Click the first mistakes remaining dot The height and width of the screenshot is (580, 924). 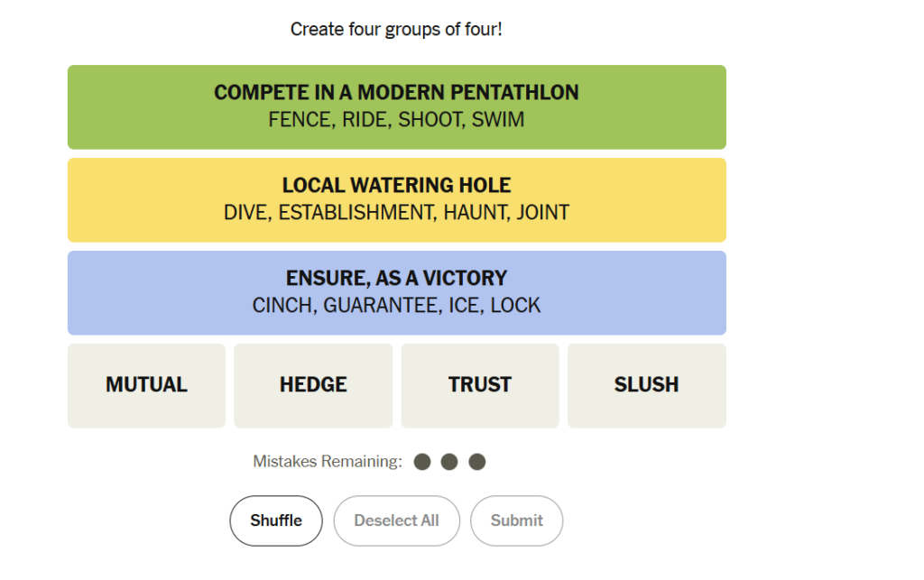click(422, 462)
